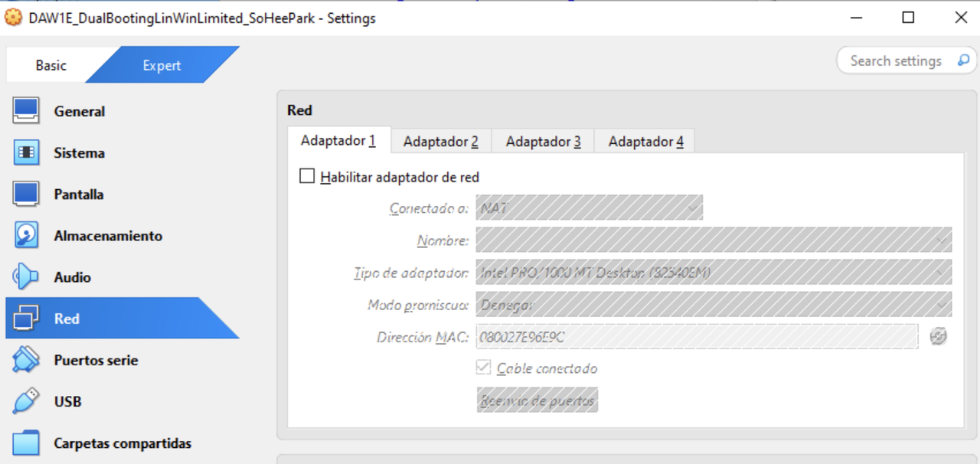The height and width of the screenshot is (464, 980).
Task: Open the Sistema settings section
Action: (122, 152)
